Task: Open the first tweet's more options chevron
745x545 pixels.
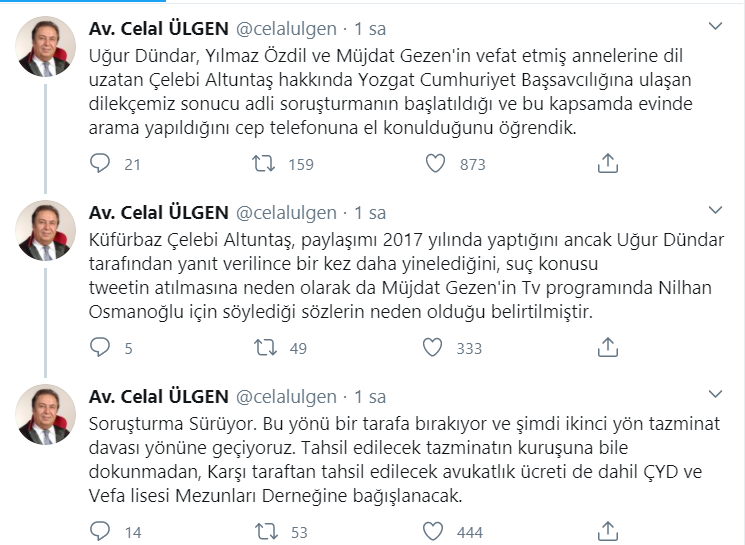Action: click(715, 25)
